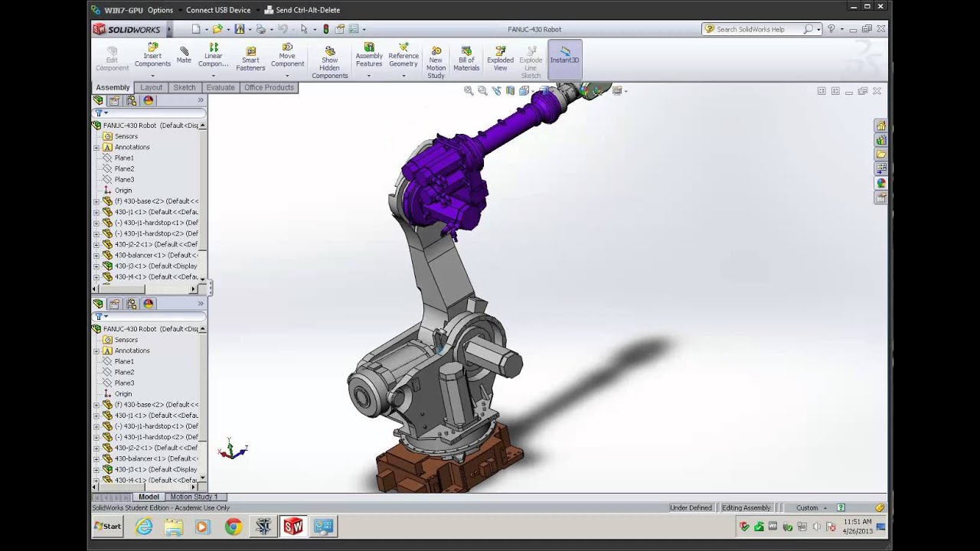Select Sensors in upper feature tree
This screenshot has width=980, height=551.
pos(126,136)
